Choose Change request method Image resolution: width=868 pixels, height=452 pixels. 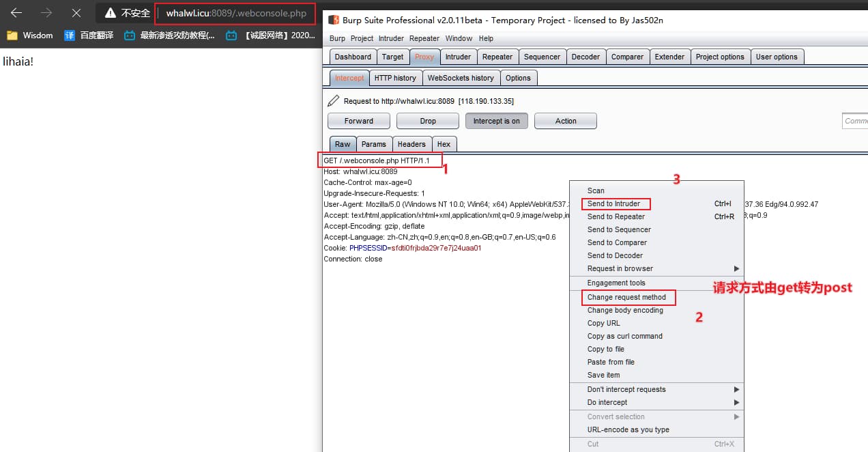pos(656,297)
